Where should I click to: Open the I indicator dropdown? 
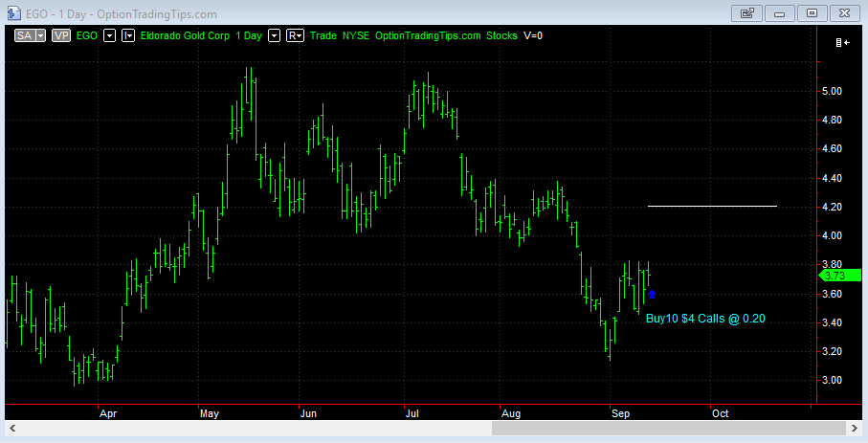128,36
